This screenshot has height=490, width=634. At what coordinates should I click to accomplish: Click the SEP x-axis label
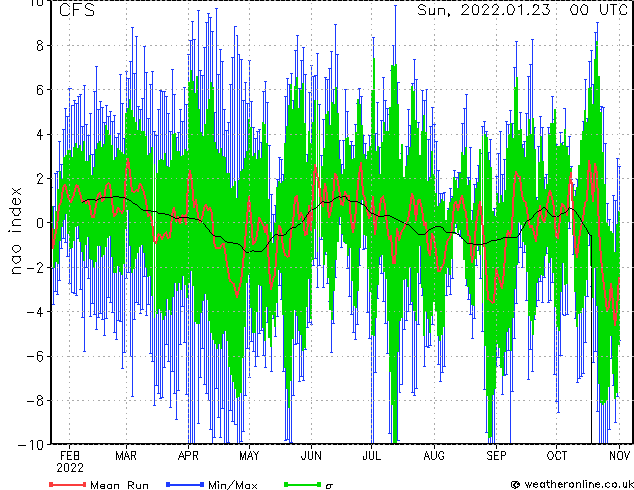(x=496, y=456)
